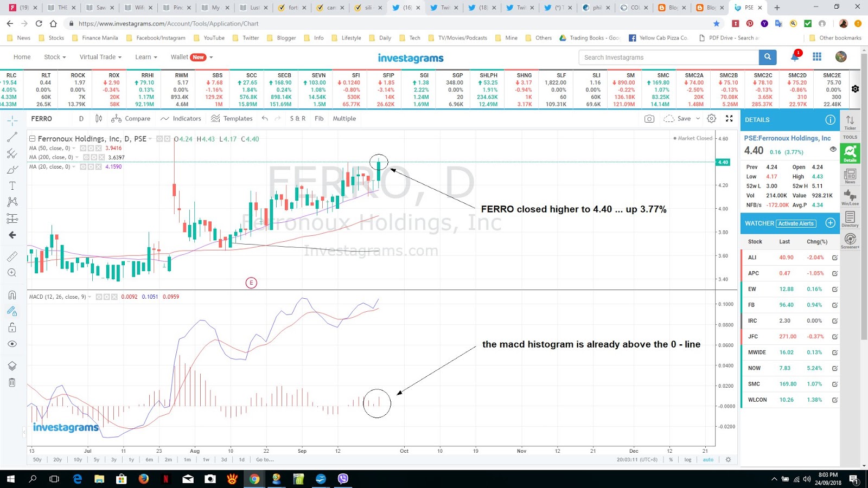
Task: Hide the MA 200 indicator
Action: pos(86,157)
